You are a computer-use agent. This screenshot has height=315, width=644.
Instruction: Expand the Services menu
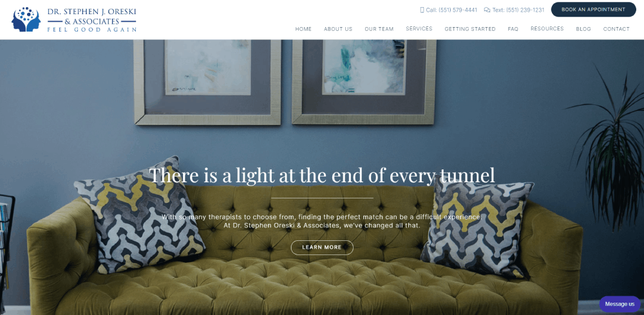tap(419, 29)
